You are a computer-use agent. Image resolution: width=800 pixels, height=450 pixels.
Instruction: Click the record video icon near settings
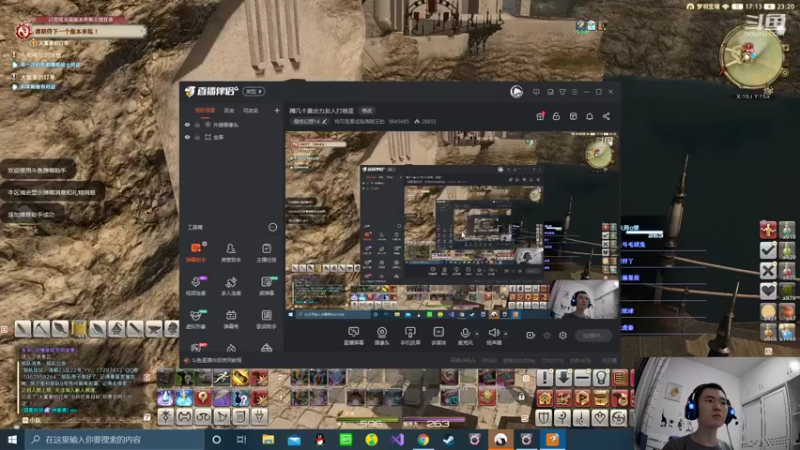click(x=531, y=335)
